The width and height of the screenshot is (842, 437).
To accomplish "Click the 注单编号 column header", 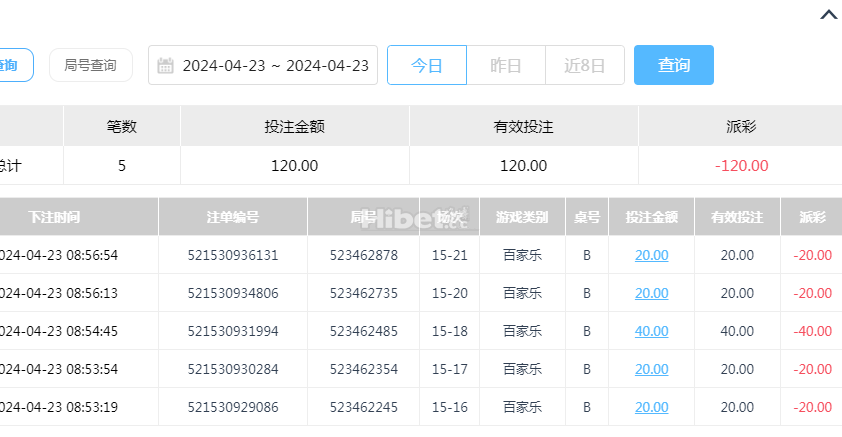I will click(233, 217).
